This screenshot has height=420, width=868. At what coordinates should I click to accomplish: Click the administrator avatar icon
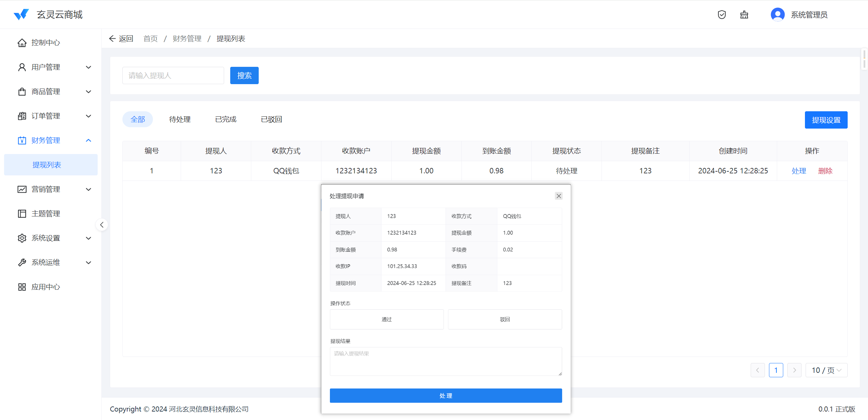point(777,15)
